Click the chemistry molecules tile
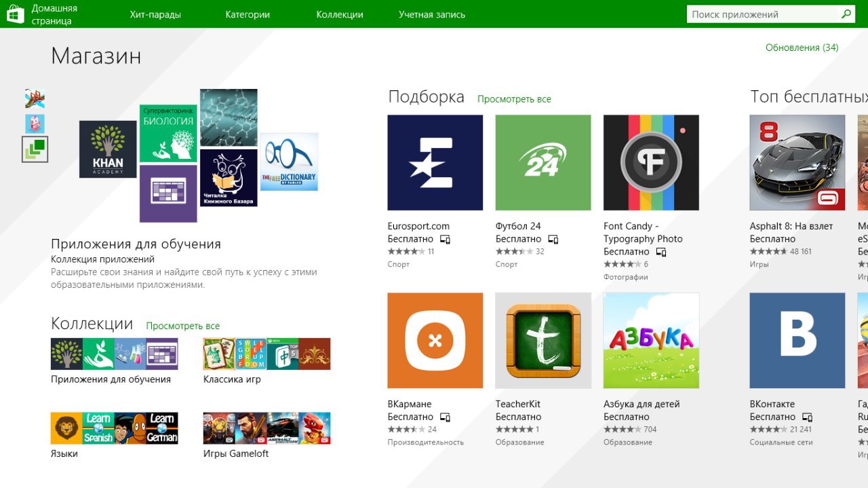This screenshot has height=488, width=868. (x=229, y=117)
